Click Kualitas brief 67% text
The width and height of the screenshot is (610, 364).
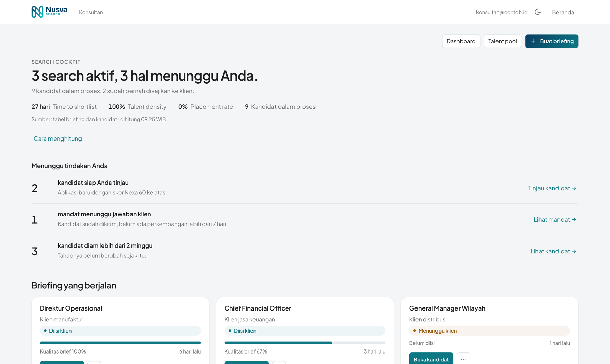coord(246,351)
